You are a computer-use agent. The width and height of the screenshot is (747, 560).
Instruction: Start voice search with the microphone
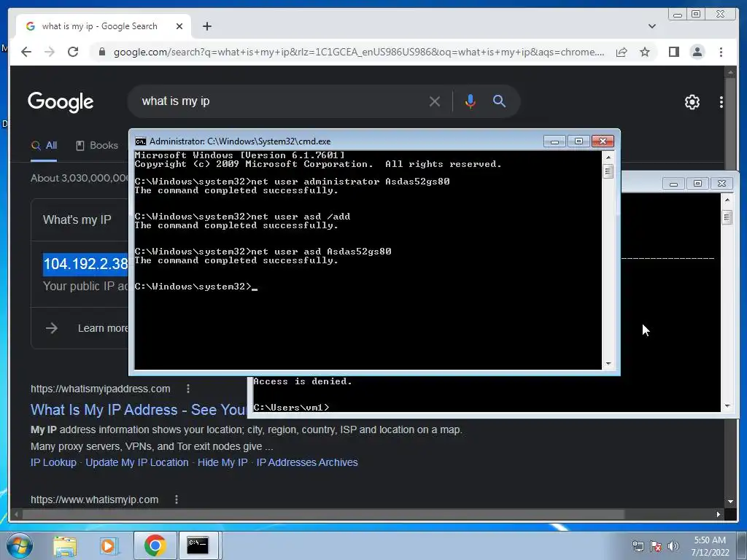click(x=471, y=101)
